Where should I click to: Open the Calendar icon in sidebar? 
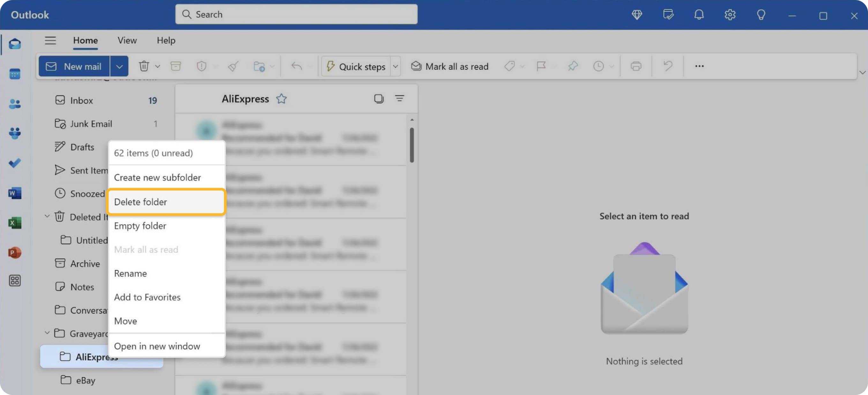pyautogui.click(x=14, y=74)
